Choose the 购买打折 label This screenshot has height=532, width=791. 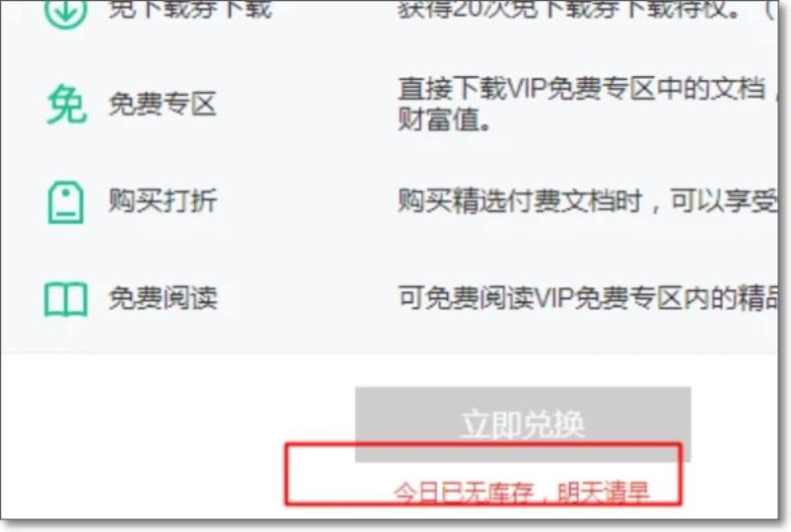[162, 201]
